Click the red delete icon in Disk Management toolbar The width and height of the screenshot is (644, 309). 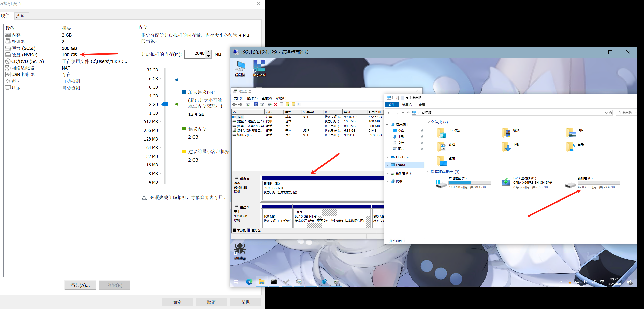click(x=275, y=104)
